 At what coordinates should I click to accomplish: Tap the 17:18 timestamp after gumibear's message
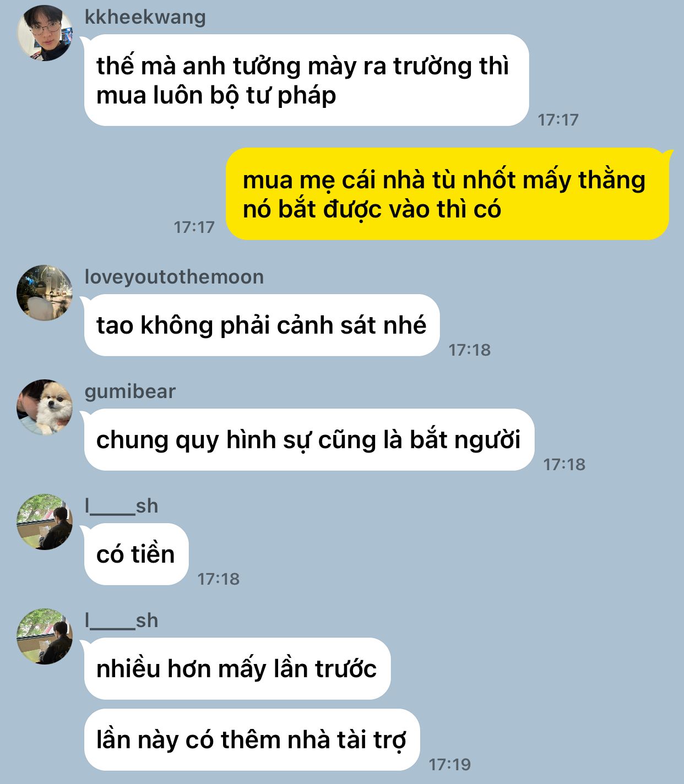click(x=564, y=464)
